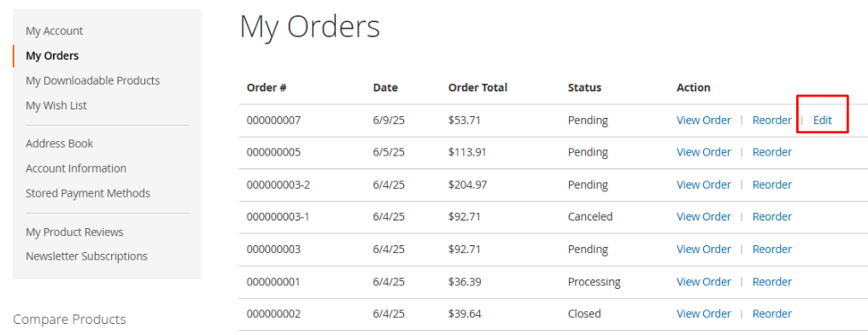The width and height of the screenshot is (868, 335).
Task: Go to Account Information
Action: (76, 168)
